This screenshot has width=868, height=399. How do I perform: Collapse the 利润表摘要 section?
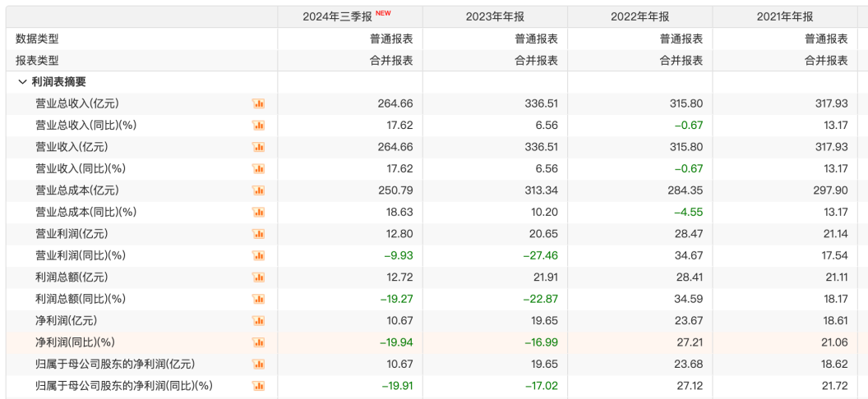pos(22,82)
